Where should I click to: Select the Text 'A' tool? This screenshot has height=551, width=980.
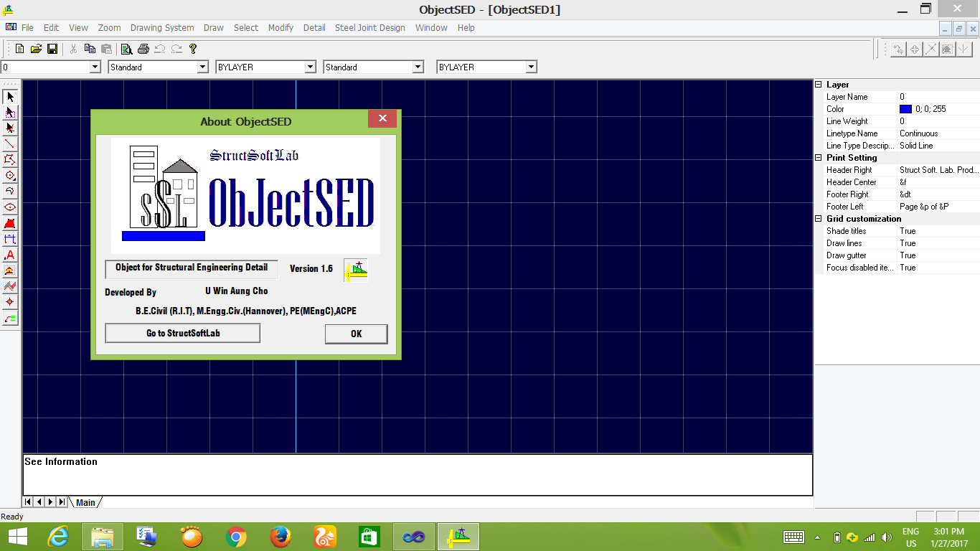click(10, 255)
